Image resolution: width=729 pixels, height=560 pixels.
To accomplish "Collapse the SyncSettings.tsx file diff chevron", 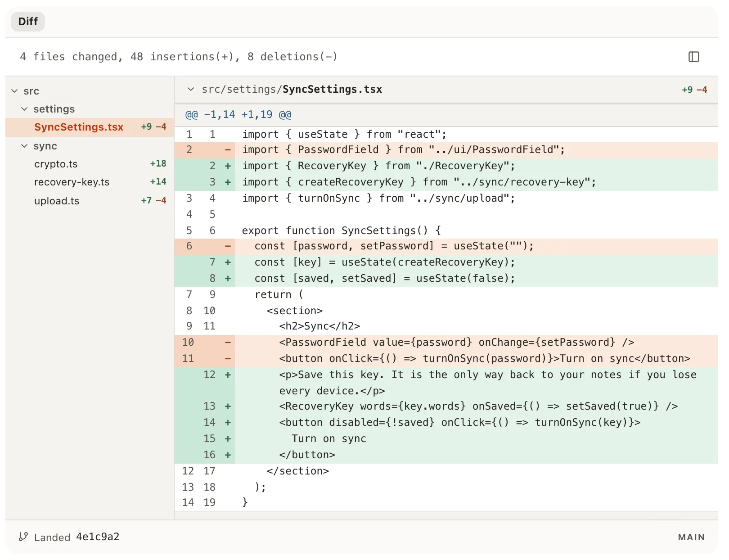I will [191, 89].
